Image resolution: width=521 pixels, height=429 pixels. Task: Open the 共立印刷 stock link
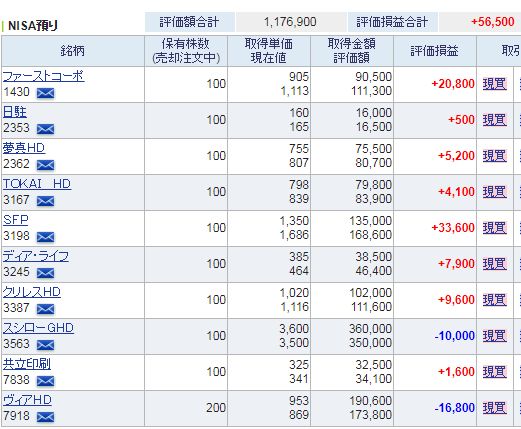(27, 364)
